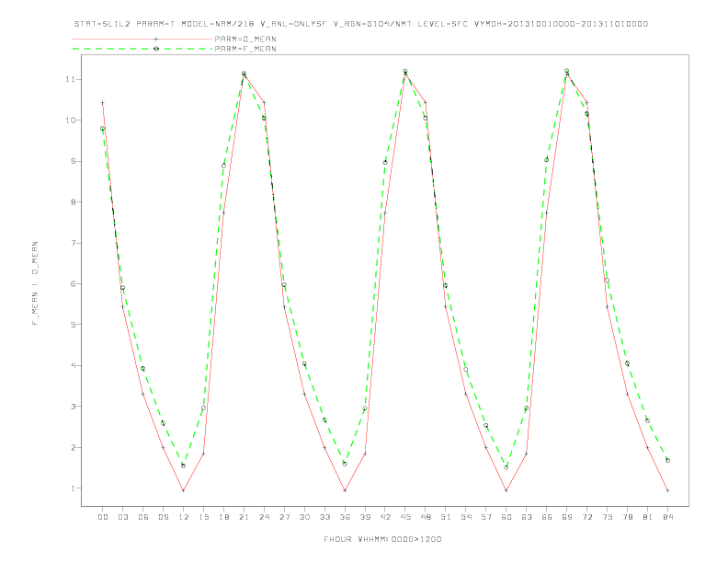
Task: Click x-axis tick label 69
Action: 567,517
